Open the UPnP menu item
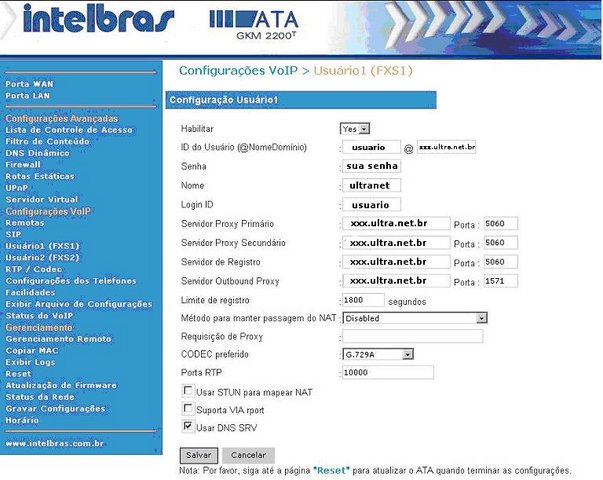Screen dimensions: 603x480 [x=17, y=188]
